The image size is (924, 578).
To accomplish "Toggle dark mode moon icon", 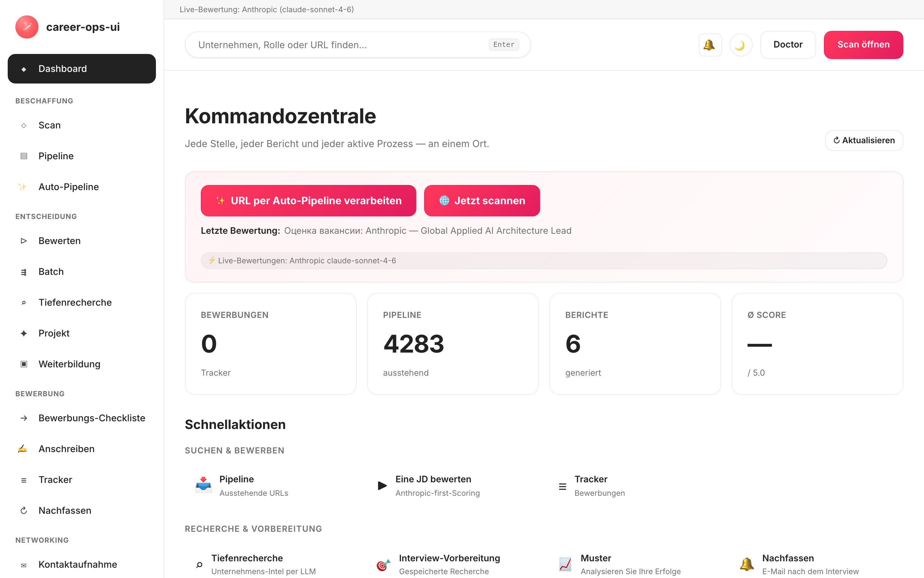I will [x=740, y=45].
